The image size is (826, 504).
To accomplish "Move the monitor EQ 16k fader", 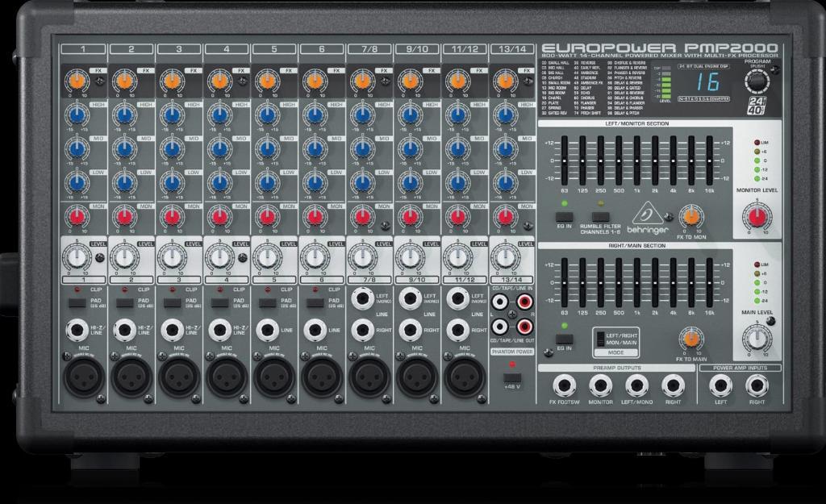I will (x=710, y=160).
